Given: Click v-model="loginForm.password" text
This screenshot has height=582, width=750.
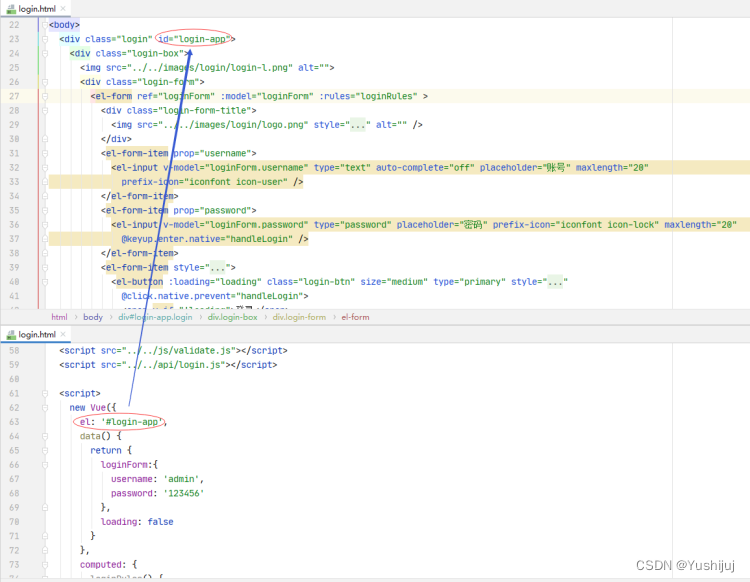Looking at the screenshot, I should coord(235,225).
